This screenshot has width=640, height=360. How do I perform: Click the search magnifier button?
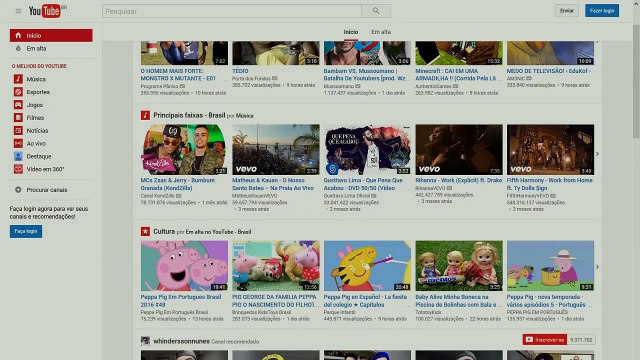[376, 11]
